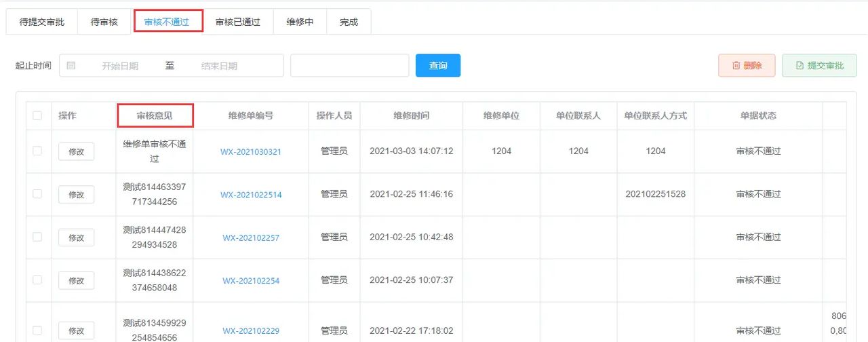Open repair order link WX-2021030321

point(251,152)
